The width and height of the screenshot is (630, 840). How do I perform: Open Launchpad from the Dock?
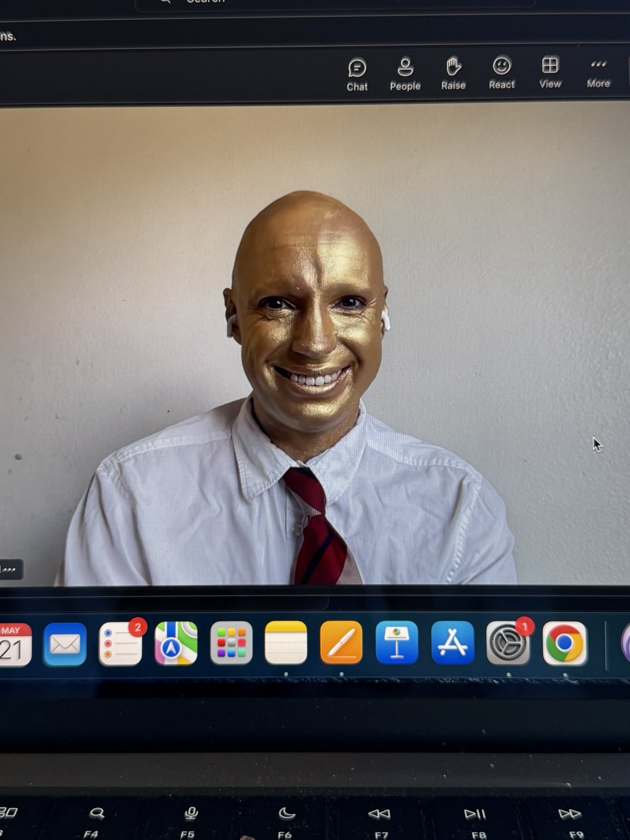tap(231, 642)
